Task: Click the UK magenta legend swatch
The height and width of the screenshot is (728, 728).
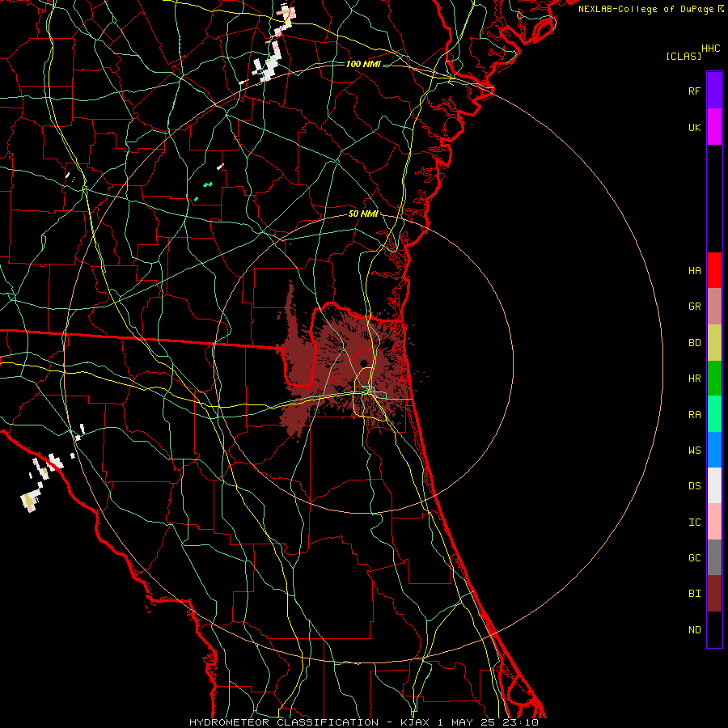Action: [x=714, y=127]
